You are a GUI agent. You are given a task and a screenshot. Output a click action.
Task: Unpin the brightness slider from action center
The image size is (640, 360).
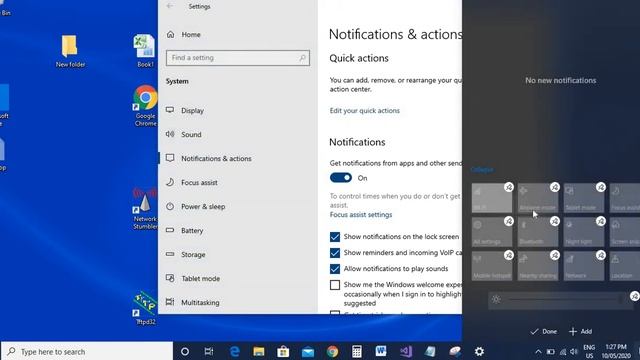click(635, 296)
